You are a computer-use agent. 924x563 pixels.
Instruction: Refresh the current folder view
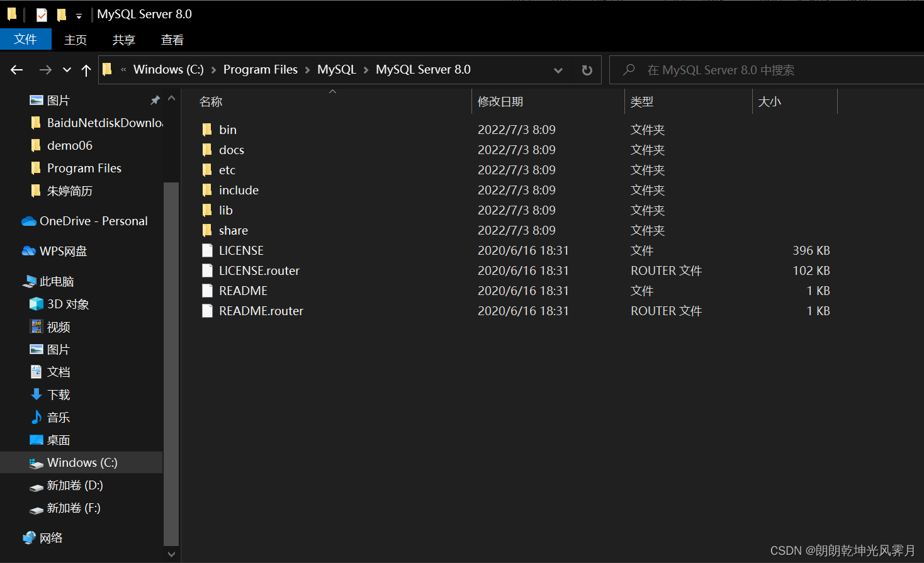pyautogui.click(x=587, y=70)
